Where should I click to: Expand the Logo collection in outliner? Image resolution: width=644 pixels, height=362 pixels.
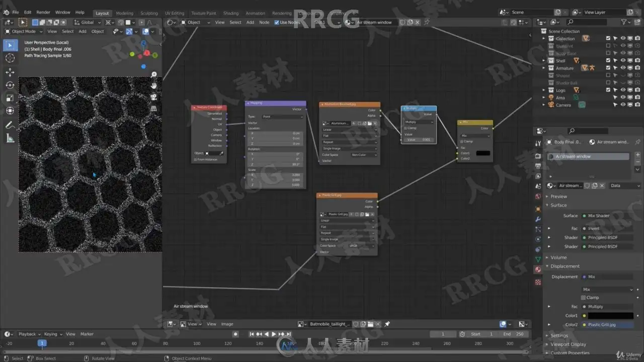544,90
